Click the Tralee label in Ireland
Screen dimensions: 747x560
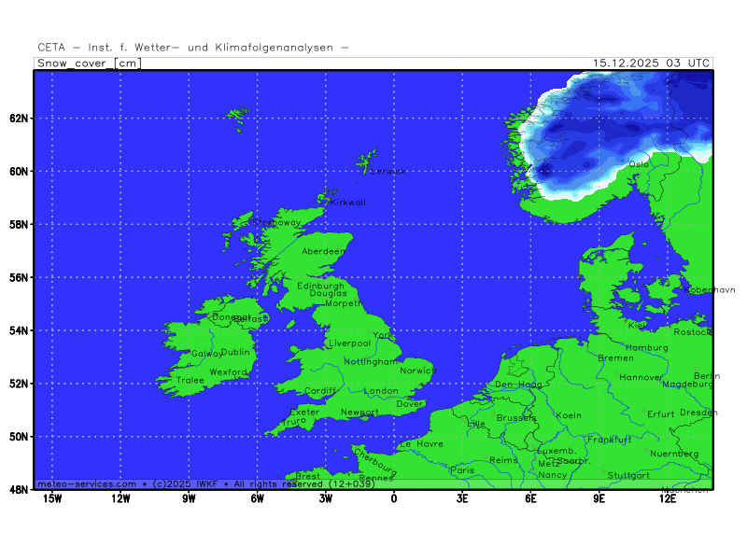(190, 381)
